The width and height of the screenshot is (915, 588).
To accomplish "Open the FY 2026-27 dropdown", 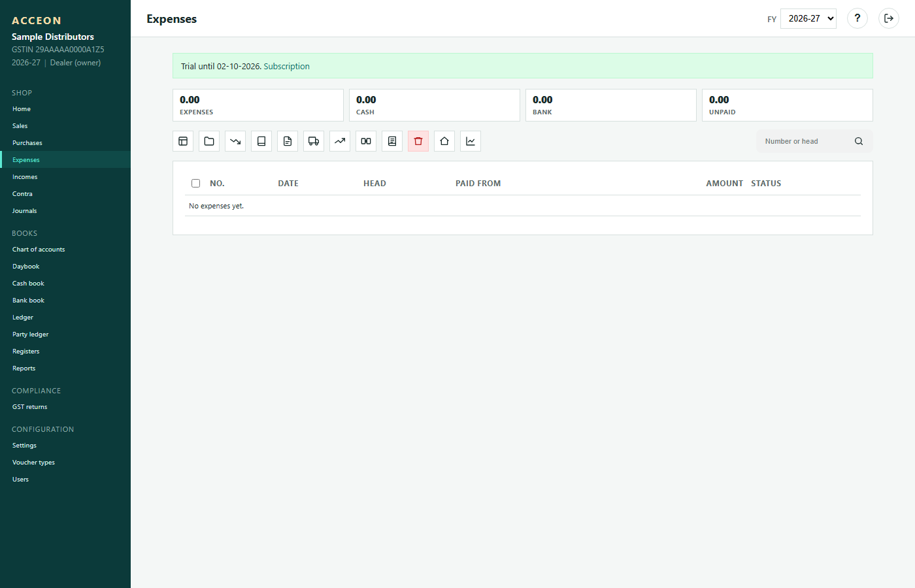I will 808,18.
